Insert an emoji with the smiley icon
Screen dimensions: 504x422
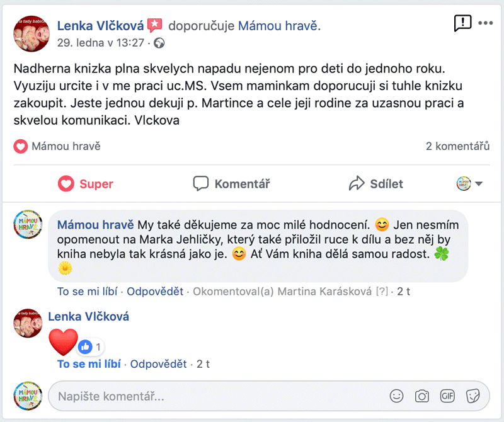396,396
